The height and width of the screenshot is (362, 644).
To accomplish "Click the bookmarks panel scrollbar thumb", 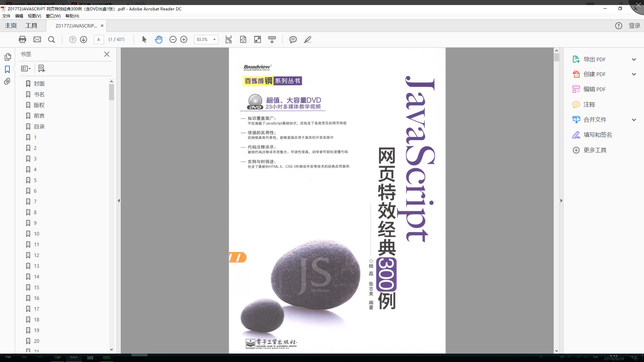I will [111, 92].
